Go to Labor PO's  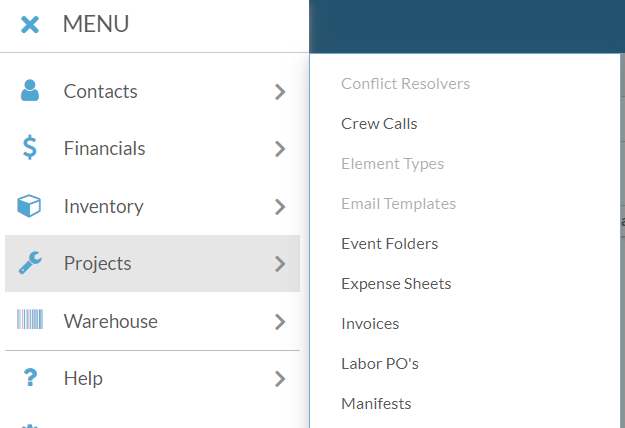[x=380, y=363]
